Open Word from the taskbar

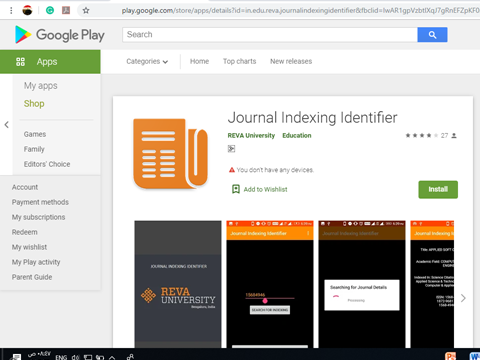click(475, 356)
